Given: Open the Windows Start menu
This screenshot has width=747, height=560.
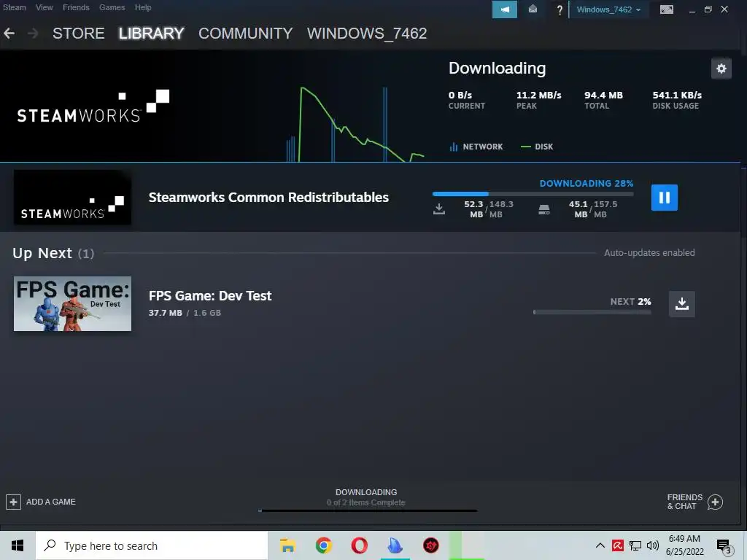Looking at the screenshot, I should [x=18, y=545].
